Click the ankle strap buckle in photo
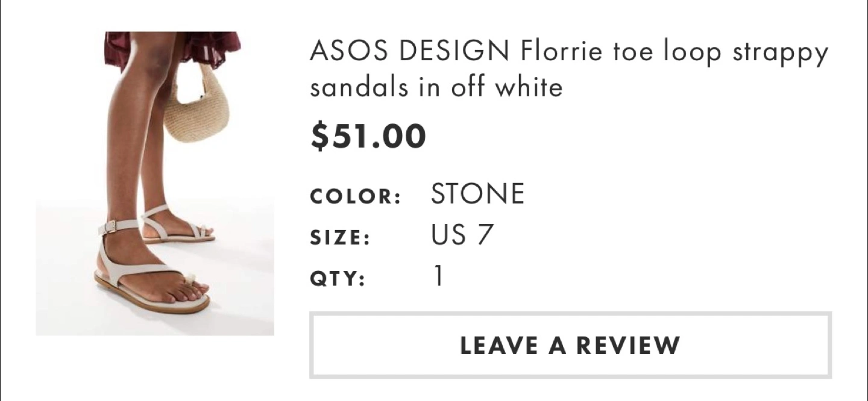Screen dimensions: 868x401 (110, 227)
